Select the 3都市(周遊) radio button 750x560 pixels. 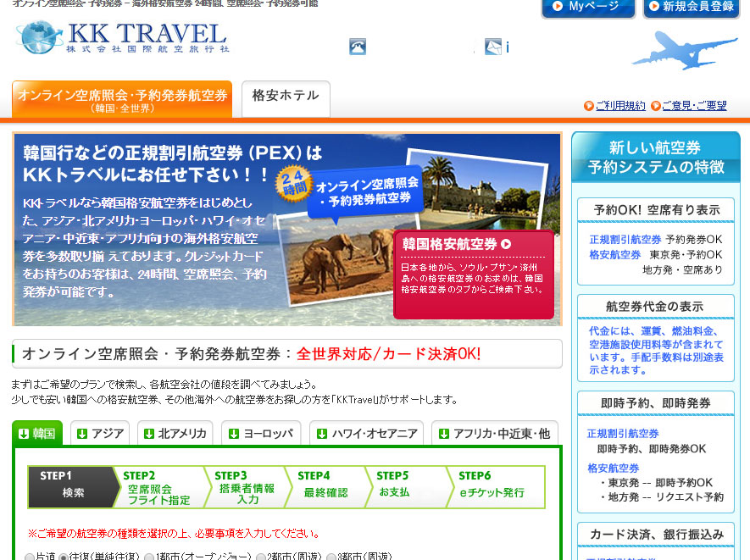pyautogui.click(x=331, y=557)
